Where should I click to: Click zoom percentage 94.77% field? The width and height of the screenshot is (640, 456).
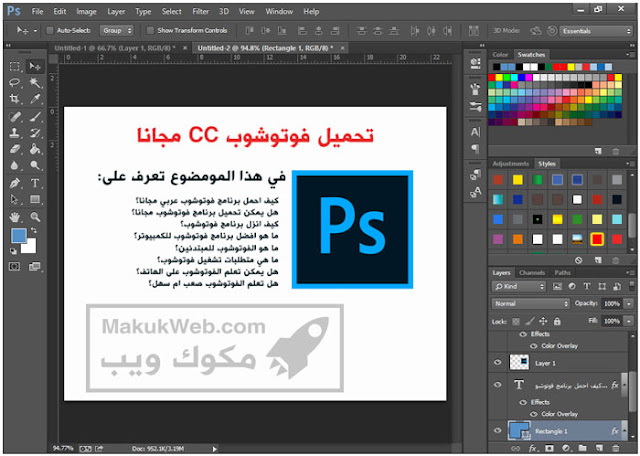click(x=63, y=449)
